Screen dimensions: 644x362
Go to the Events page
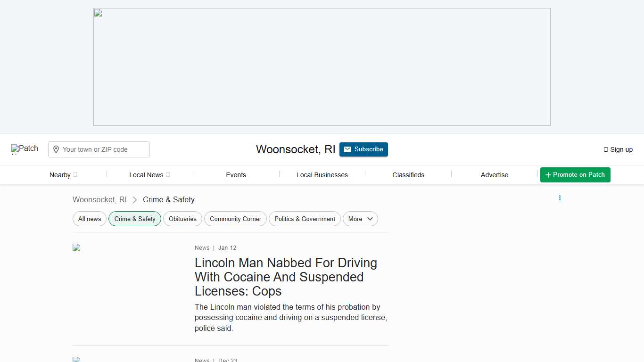point(236,175)
